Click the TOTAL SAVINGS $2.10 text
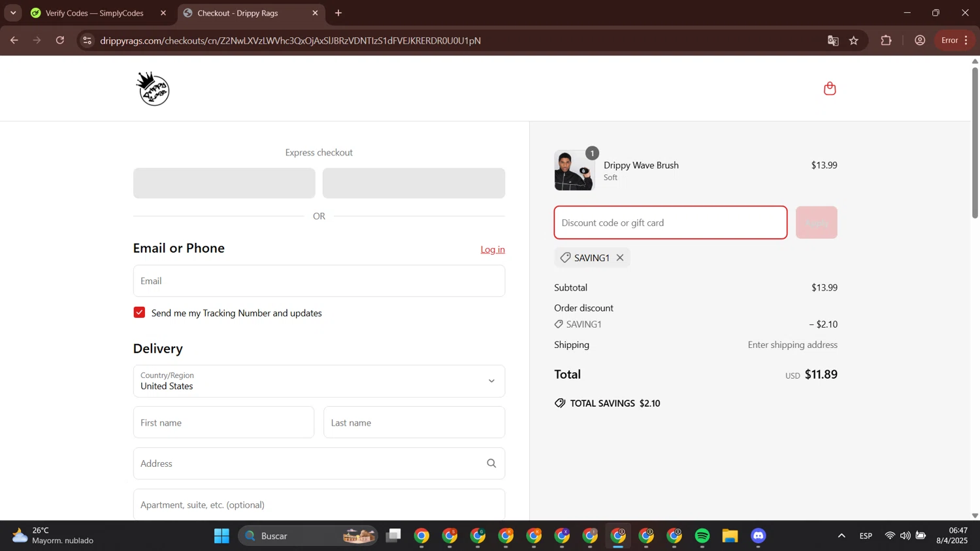This screenshot has height=551, width=980. [x=615, y=403]
